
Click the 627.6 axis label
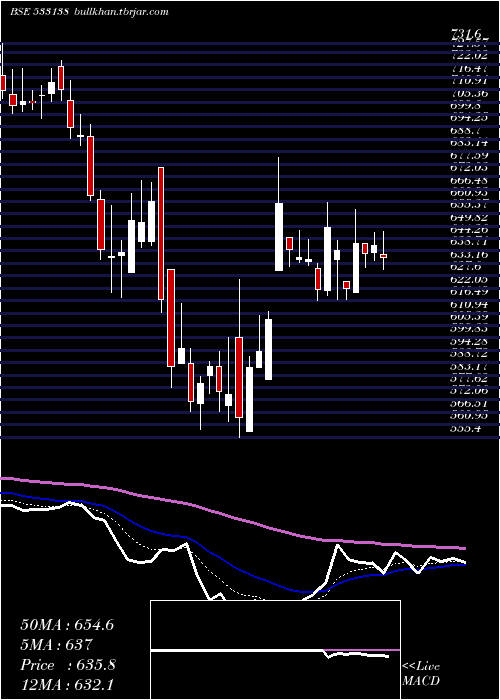click(466, 267)
